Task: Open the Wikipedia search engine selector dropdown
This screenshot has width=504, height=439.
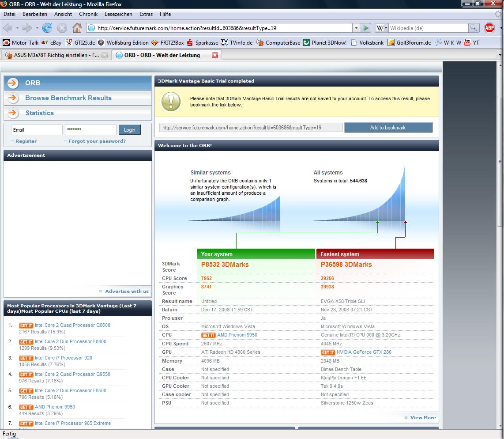Action: coord(382,28)
